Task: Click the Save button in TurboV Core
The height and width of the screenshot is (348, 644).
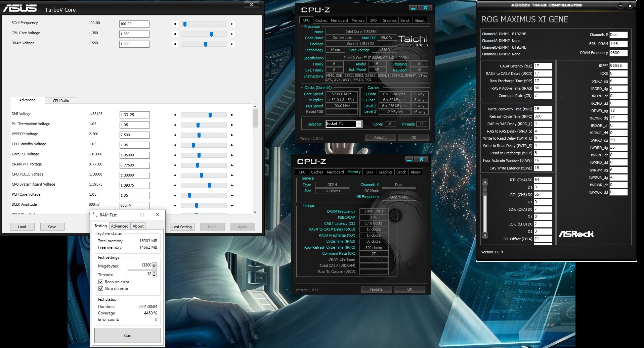Action: pos(52,227)
